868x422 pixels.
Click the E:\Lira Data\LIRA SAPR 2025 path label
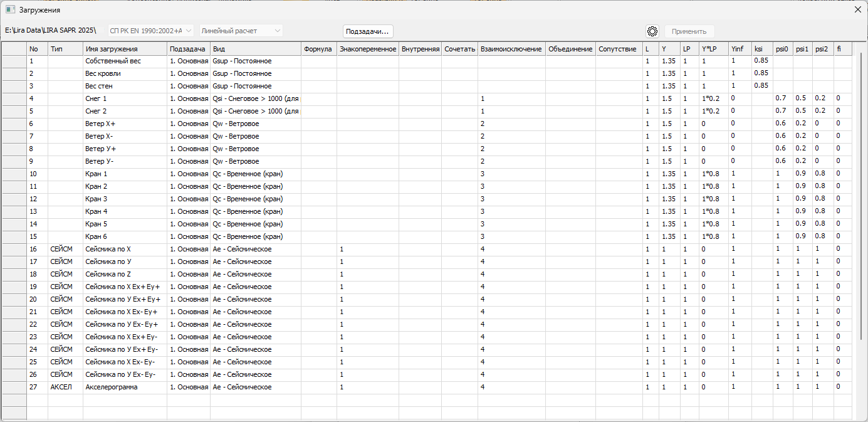pos(50,31)
